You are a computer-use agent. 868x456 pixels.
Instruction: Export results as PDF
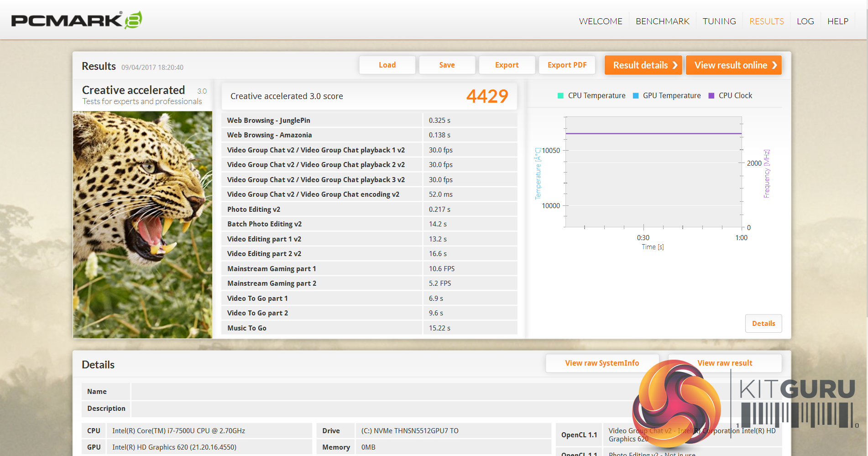[x=567, y=65]
